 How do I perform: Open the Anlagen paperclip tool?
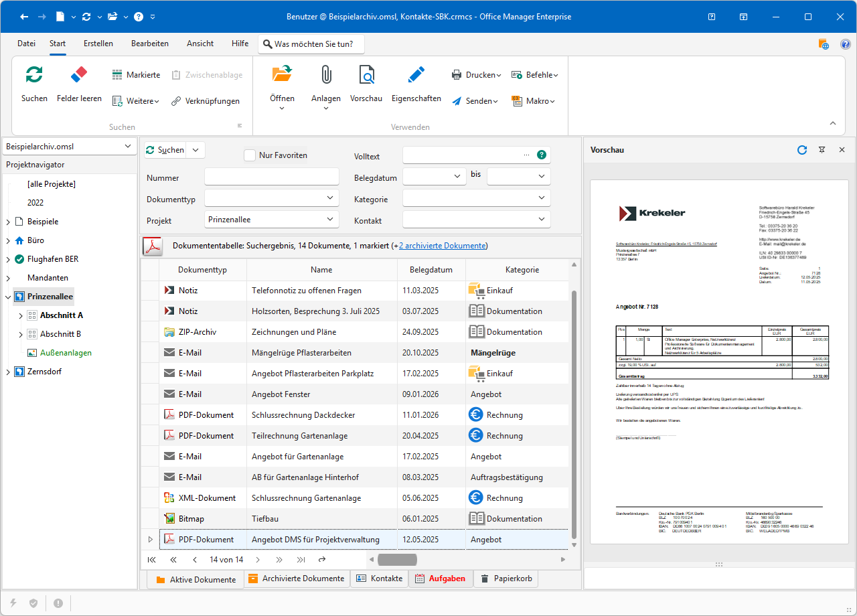click(326, 75)
